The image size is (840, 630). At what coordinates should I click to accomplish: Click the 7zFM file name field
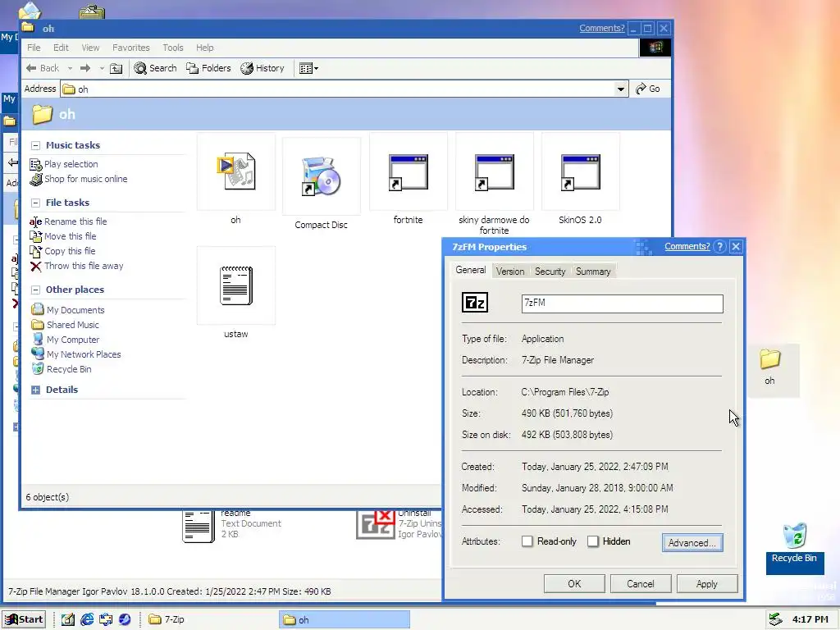click(622, 304)
